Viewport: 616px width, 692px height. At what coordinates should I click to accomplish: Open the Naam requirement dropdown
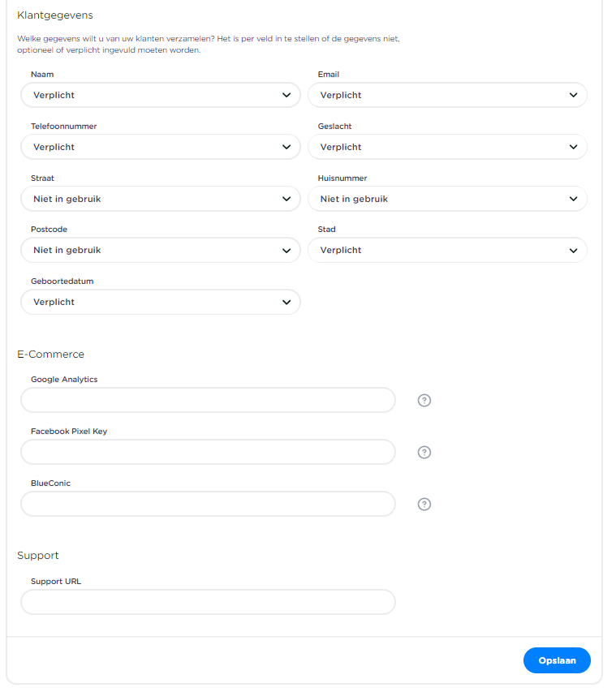click(x=161, y=95)
